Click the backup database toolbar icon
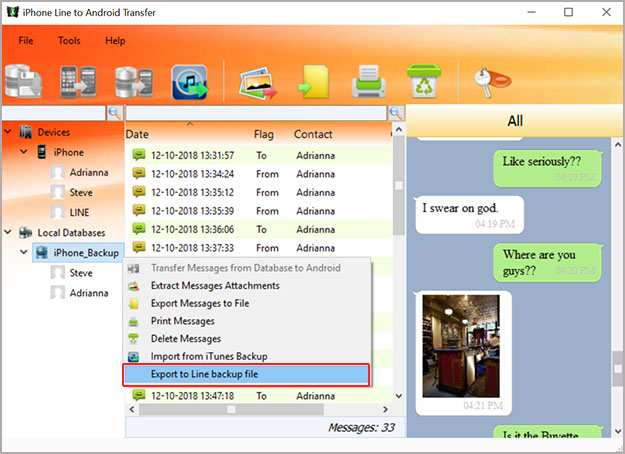 click(x=22, y=82)
